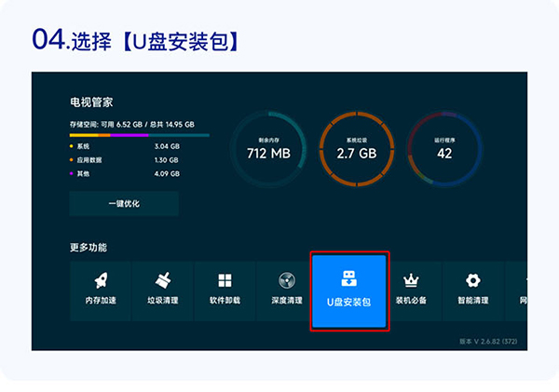Click the storage usage color bar
The width and height of the screenshot is (559, 392).
tap(139, 135)
